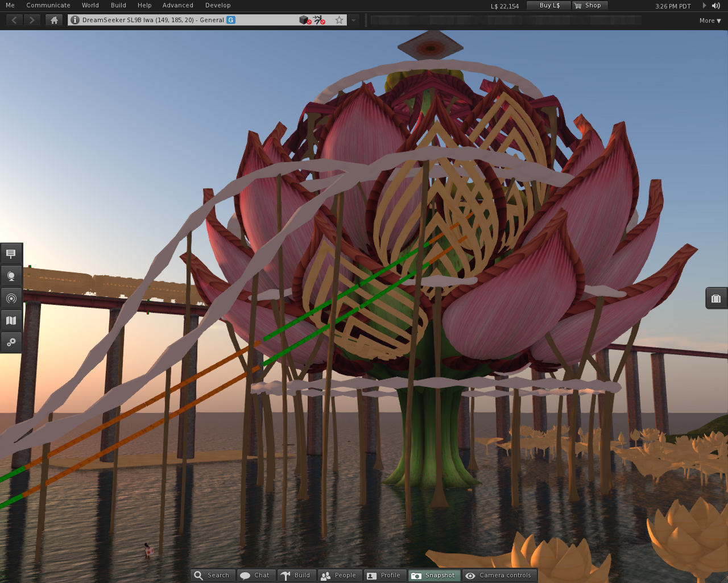
Task: Open the Communicate menu
Action: click(x=48, y=5)
